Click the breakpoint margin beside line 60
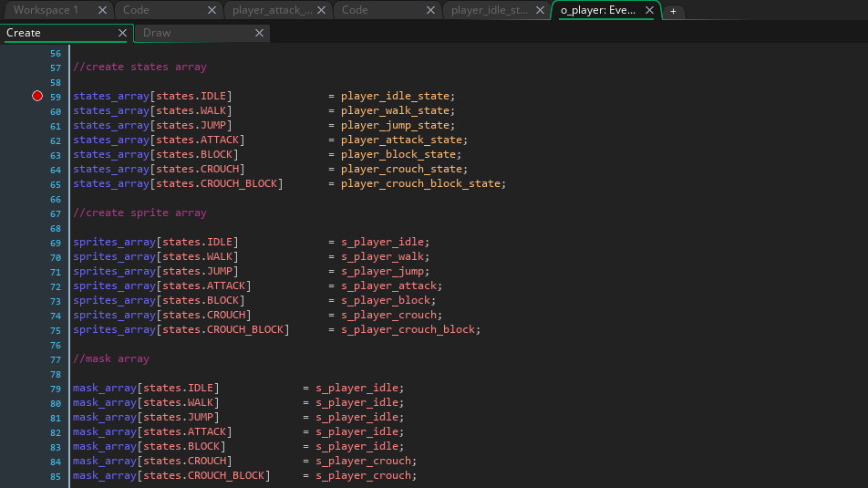 tap(36, 110)
